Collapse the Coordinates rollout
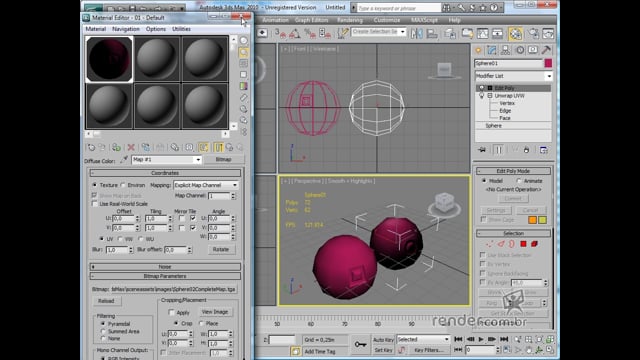Screen dimensions: 640x360 pos(165,173)
